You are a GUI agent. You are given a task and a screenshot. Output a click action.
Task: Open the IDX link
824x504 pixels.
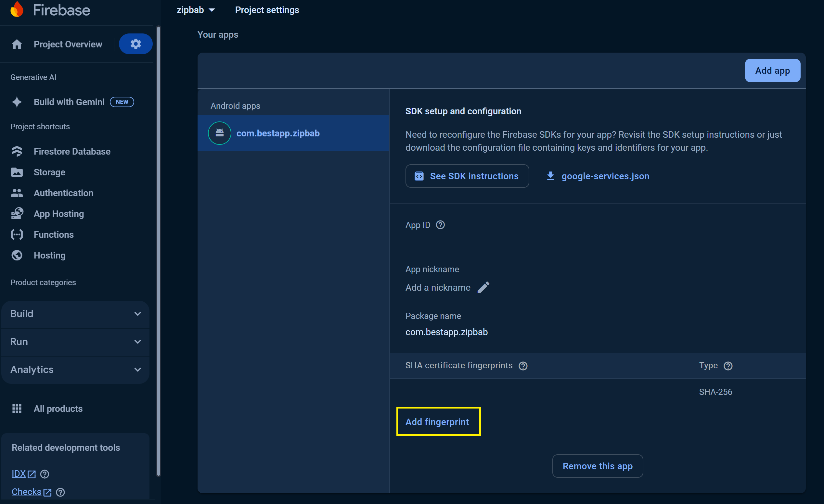[19, 474]
